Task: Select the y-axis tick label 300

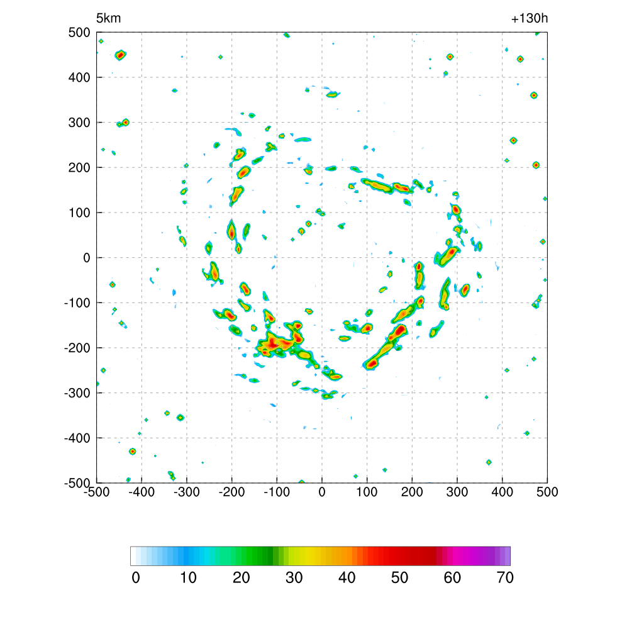Action: (79, 123)
